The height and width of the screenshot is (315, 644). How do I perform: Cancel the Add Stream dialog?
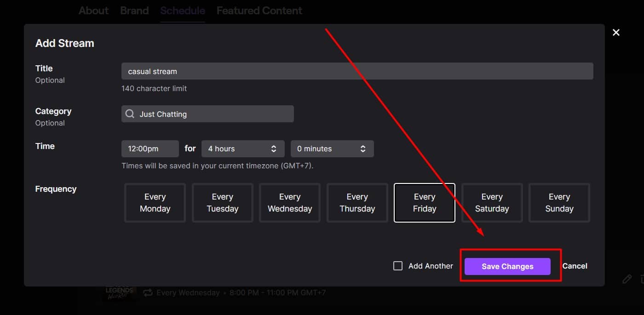575,266
